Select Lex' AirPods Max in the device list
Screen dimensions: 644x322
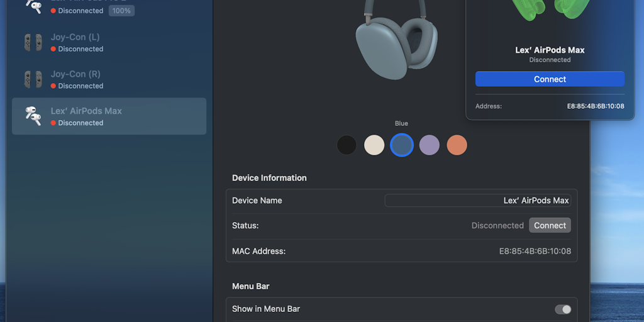109,116
